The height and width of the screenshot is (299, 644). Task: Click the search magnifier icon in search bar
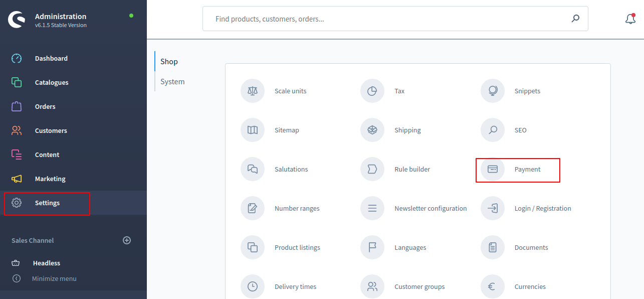pos(575,19)
